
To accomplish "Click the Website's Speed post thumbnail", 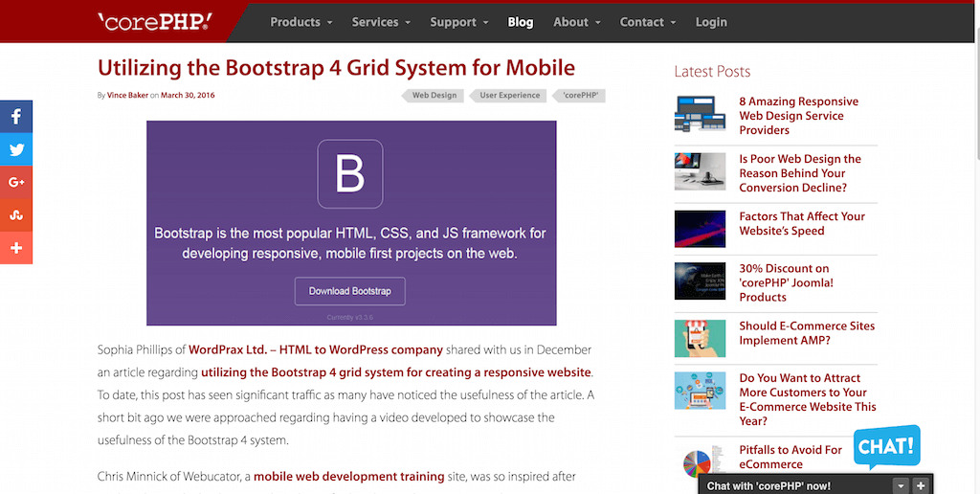I will (700, 229).
